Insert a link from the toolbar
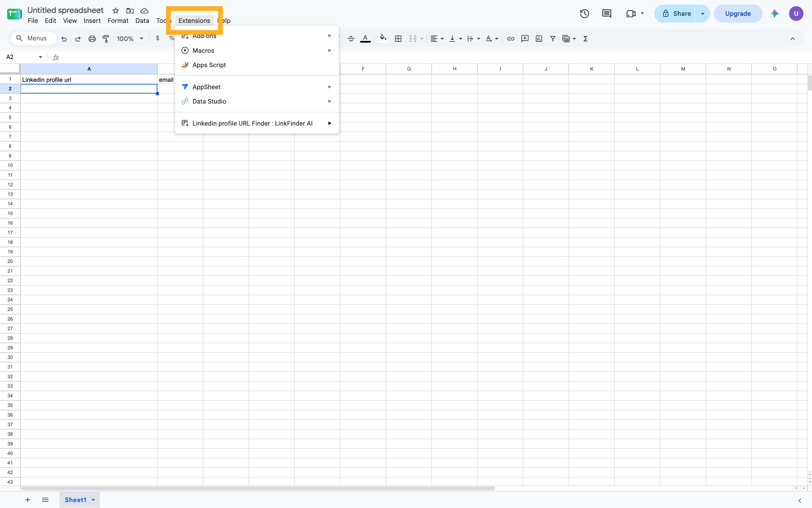This screenshot has width=812, height=508. (x=511, y=39)
